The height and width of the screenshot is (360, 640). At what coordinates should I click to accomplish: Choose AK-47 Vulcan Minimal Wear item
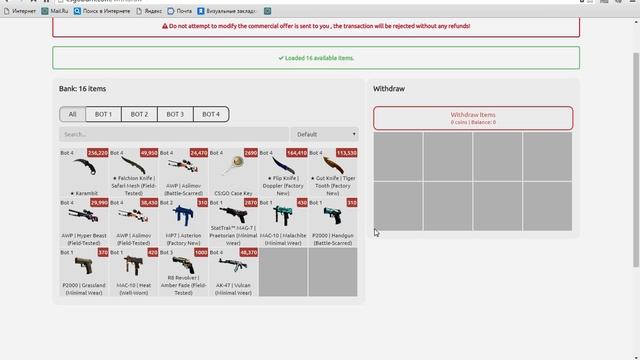pyautogui.click(x=233, y=272)
